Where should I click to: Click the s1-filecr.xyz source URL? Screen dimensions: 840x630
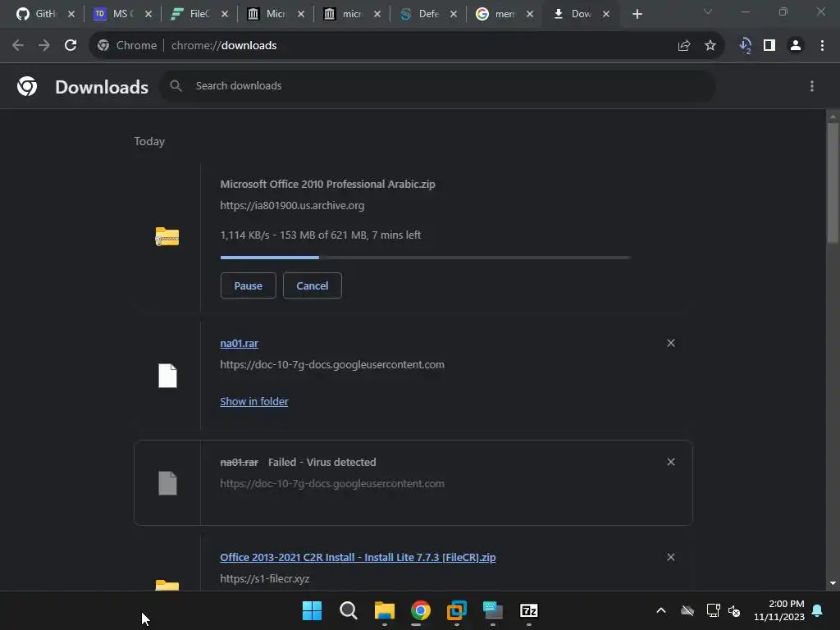tap(265, 578)
